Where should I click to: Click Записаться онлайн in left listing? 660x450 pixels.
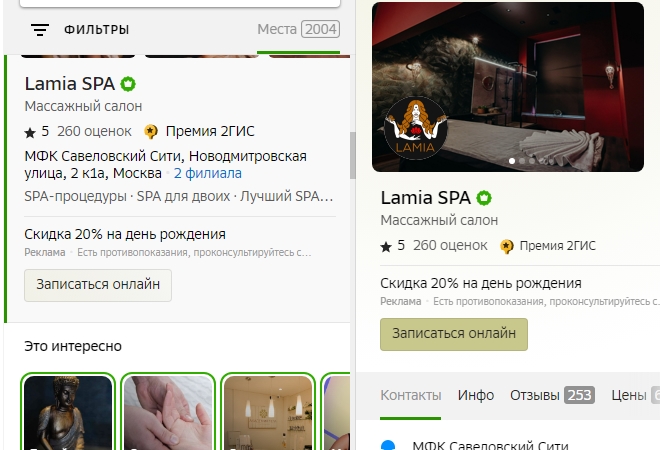(98, 285)
